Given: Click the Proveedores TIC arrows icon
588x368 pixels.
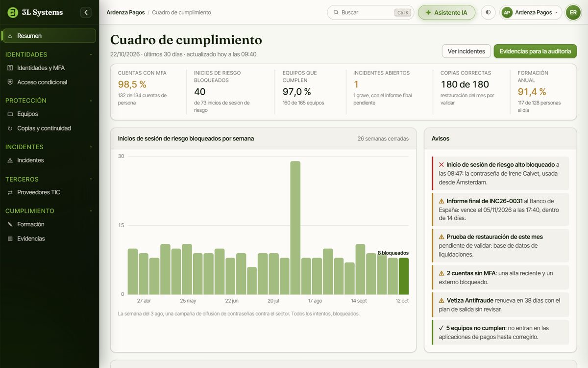Looking at the screenshot, I should click(x=10, y=192).
